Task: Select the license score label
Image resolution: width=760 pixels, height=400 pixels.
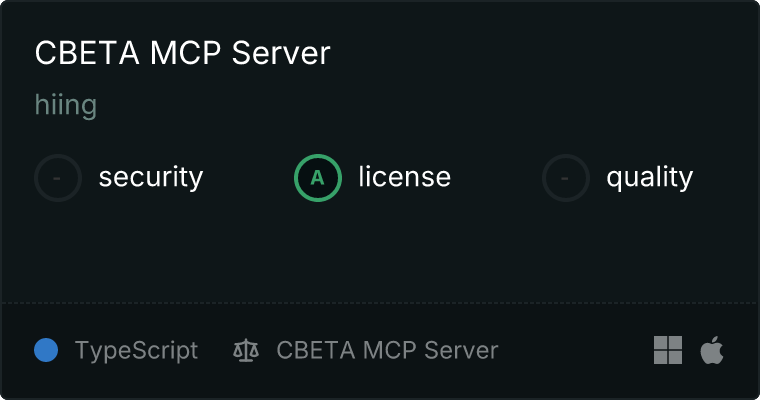Action: (x=405, y=176)
